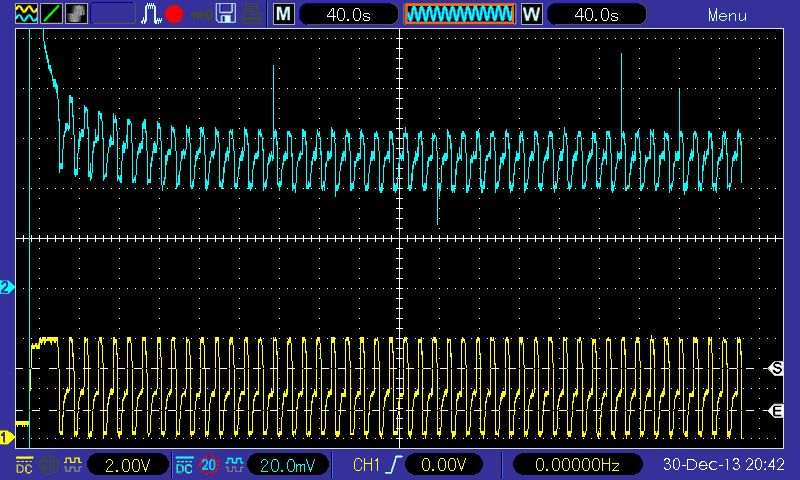Click the main timebase 40.0s value
This screenshot has width=800, height=480.
click(348, 14)
